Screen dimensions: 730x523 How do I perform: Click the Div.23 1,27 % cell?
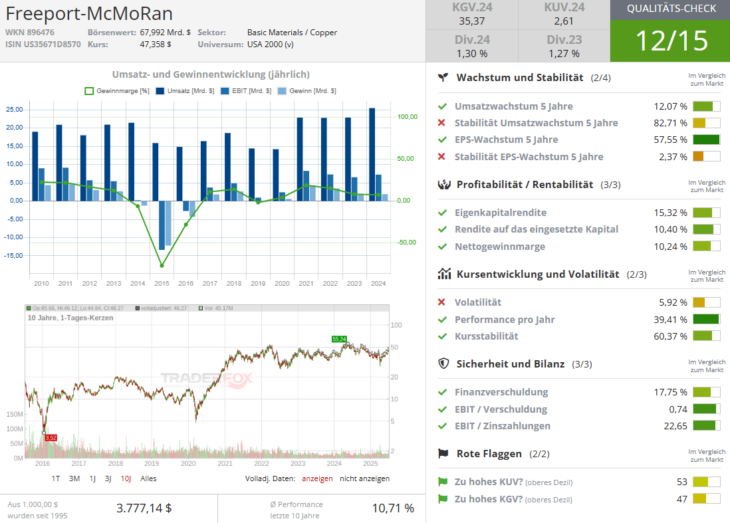[564, 47]
